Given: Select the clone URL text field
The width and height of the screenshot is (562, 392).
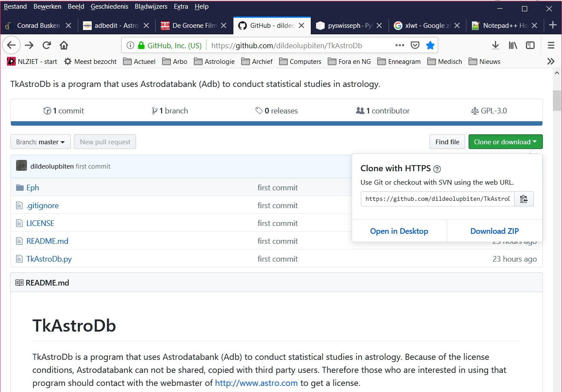Looking at the screenshot, I should coord(437,199).
